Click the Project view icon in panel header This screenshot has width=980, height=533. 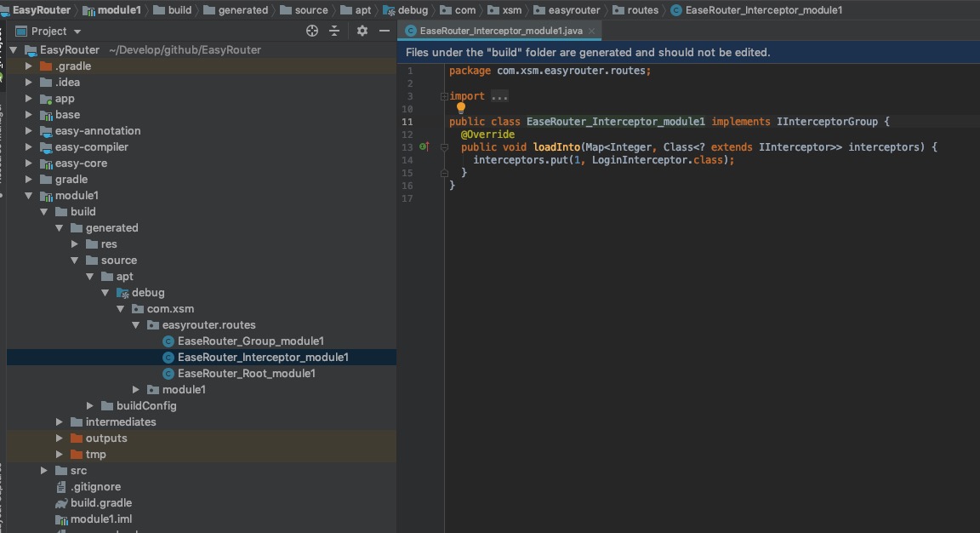[x=21, y=31]
